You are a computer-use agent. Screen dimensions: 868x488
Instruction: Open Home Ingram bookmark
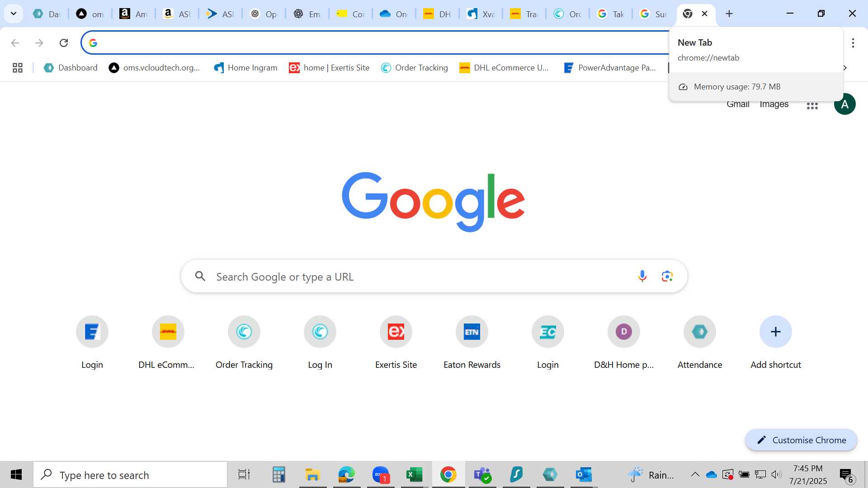(245, 68)
